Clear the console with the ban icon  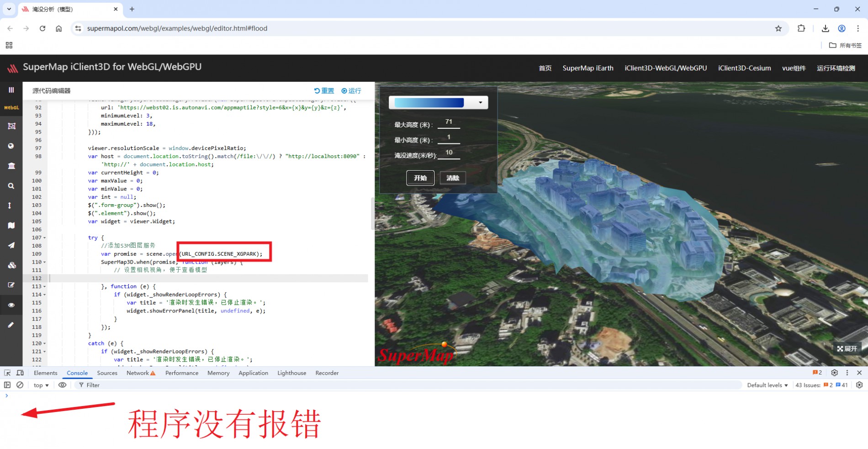(20, 385)
